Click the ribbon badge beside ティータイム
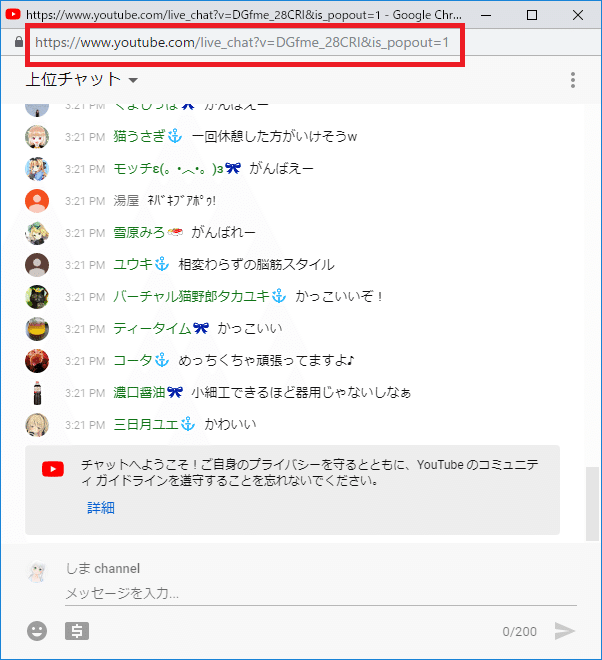602x660 pixels. point(201,328)
